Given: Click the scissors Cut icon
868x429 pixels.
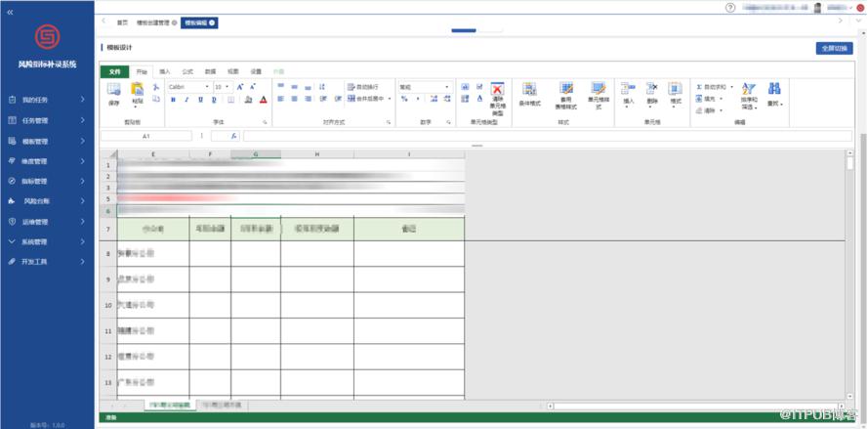Looking at the screenshot, I should (x=156, y=87).
